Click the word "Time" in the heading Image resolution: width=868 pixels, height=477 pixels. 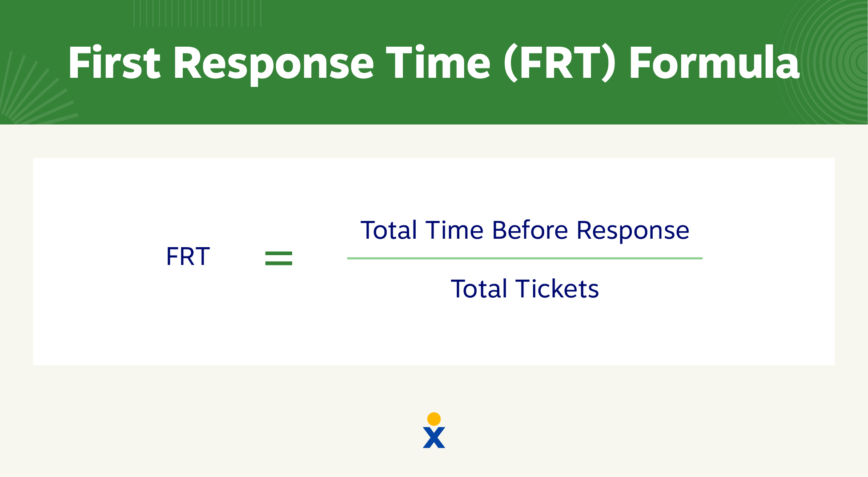pyautogui.click(x=438, y=63)
